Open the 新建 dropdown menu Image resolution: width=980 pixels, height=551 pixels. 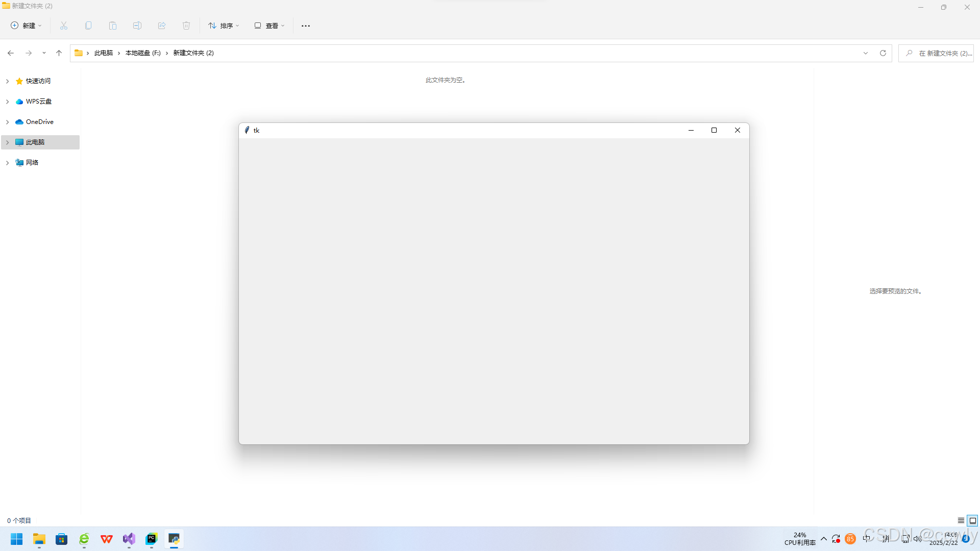(27, 26)
